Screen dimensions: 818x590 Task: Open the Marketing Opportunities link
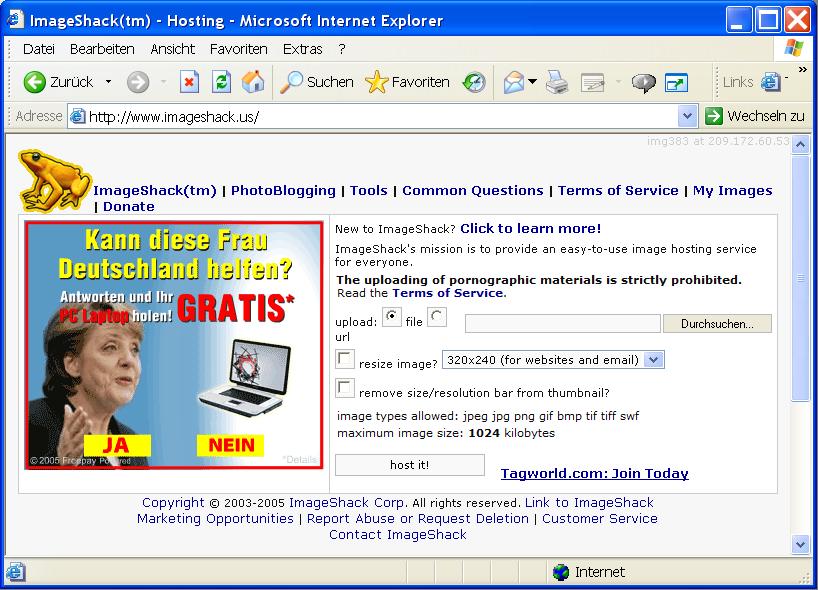click(215, 519)
